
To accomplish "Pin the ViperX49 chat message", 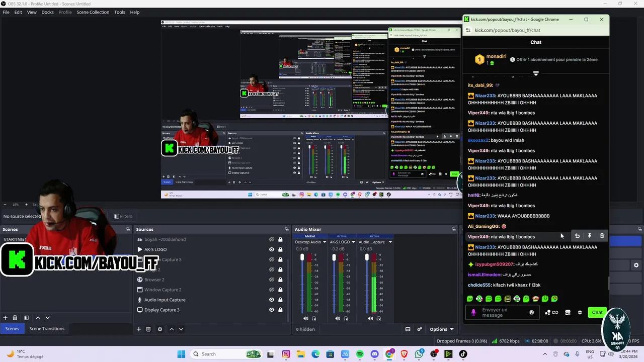I will (590, 236).
